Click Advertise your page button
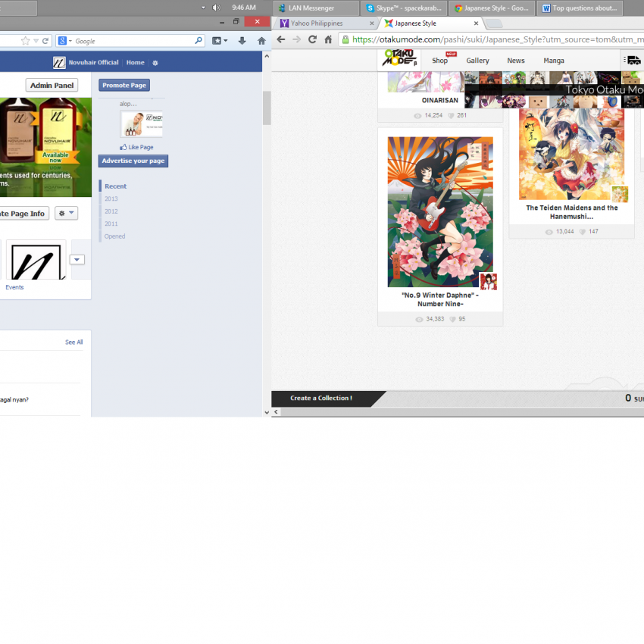644x644 pixels. pos(133,161)
